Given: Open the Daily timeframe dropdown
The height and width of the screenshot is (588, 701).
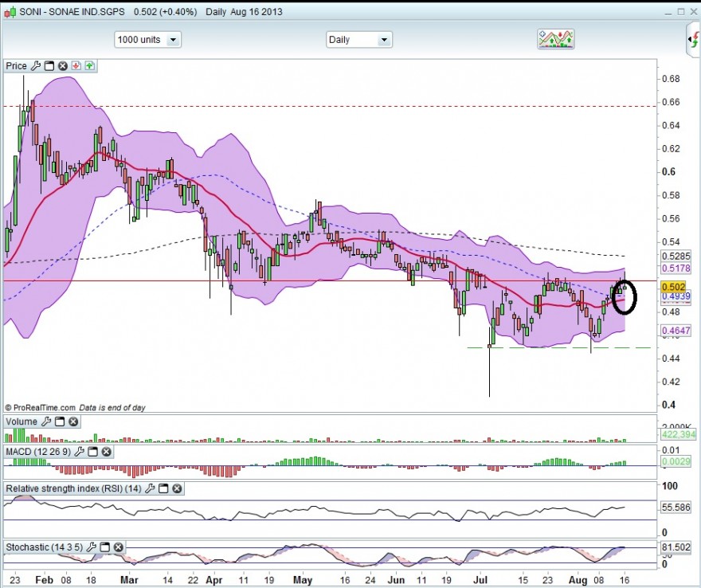Looking at the screenshot, I should point(359,40).
